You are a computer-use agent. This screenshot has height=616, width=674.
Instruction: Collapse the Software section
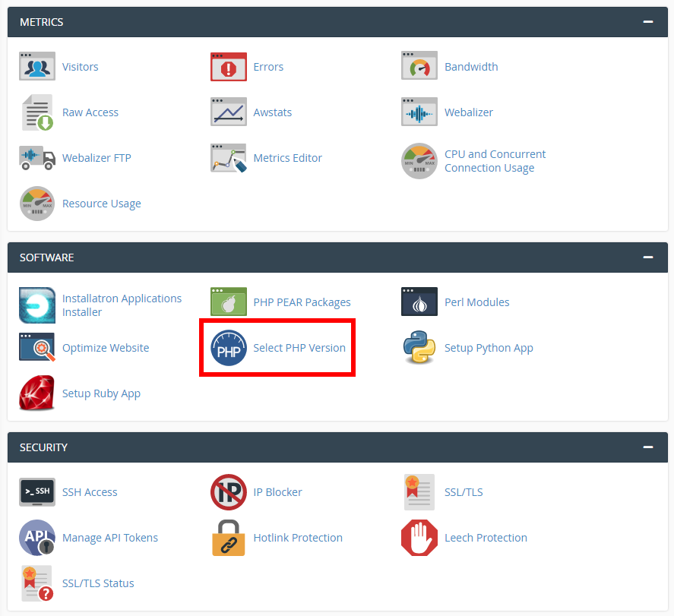pyautogui.click(x=647, y=257)
